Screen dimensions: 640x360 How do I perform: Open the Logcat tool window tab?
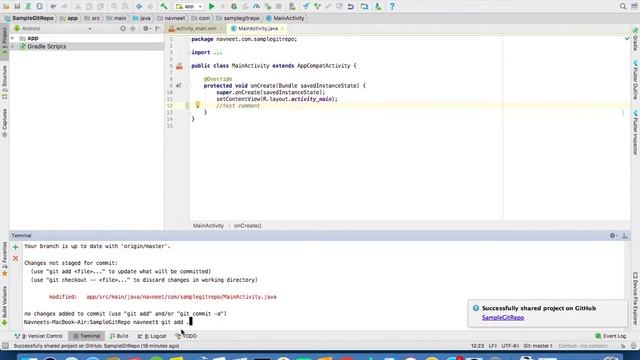coord(152,336)
